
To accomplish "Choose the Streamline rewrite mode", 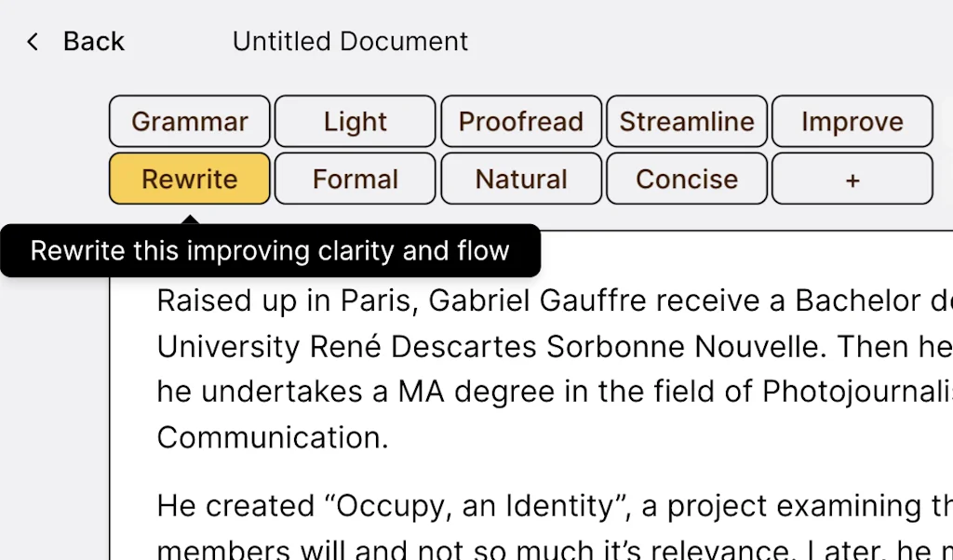I will coord(686,121).
